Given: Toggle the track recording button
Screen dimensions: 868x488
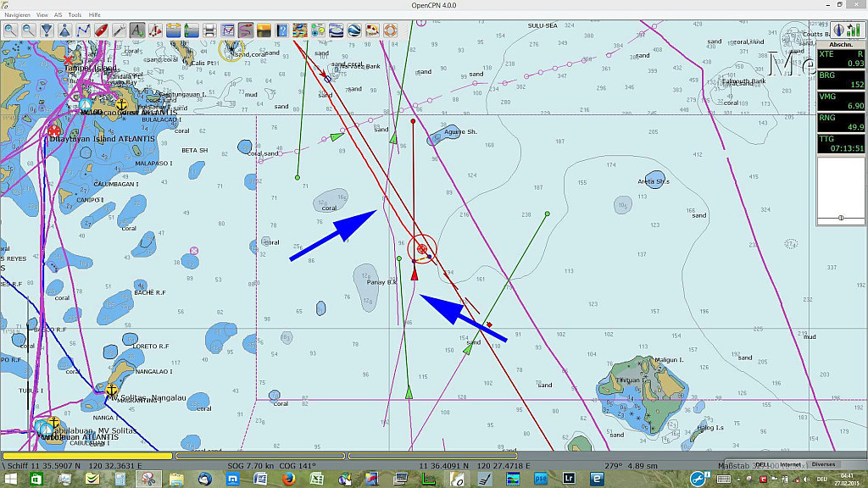Looking at the screenshot, I should coord(246,30).
